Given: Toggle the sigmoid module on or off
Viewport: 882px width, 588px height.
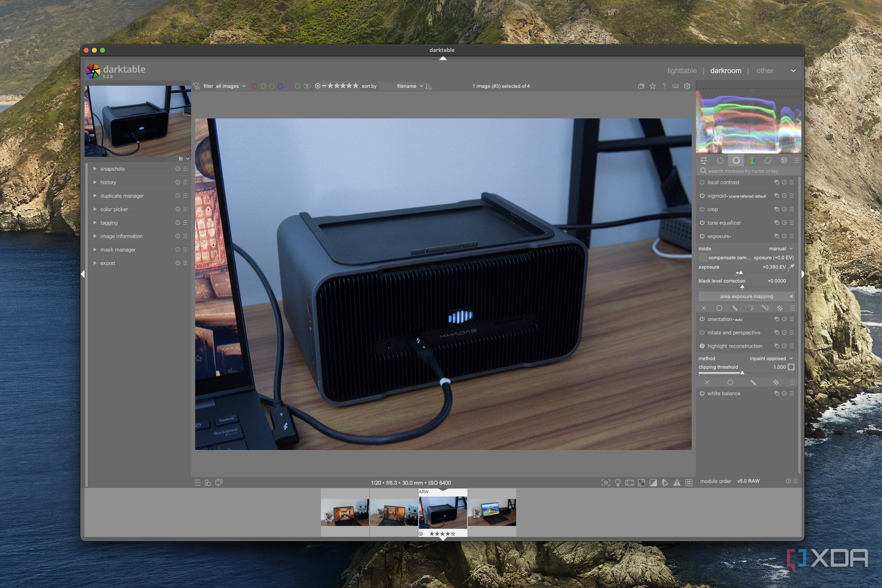Looking at the screenshot, I should click(702, 196).
